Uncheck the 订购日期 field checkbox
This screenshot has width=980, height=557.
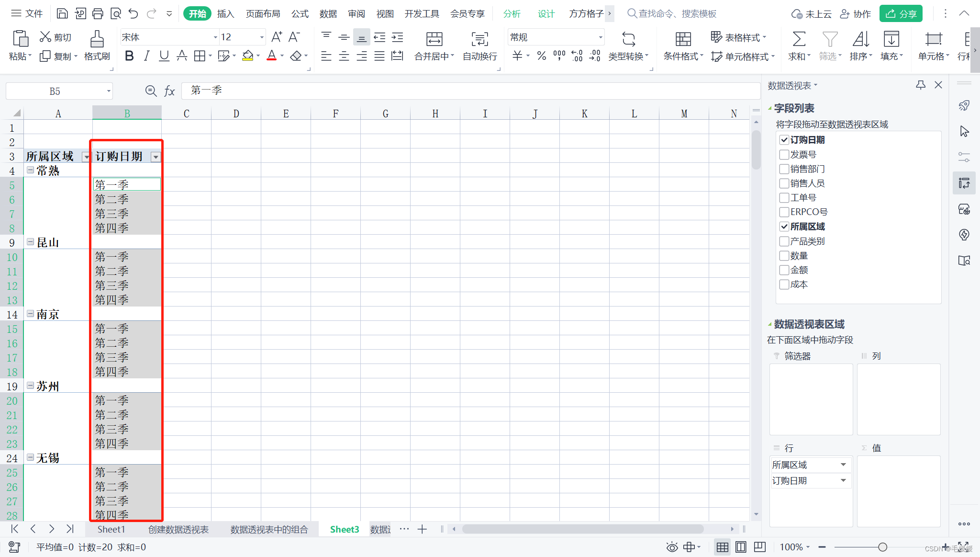(x=784, y=140)
